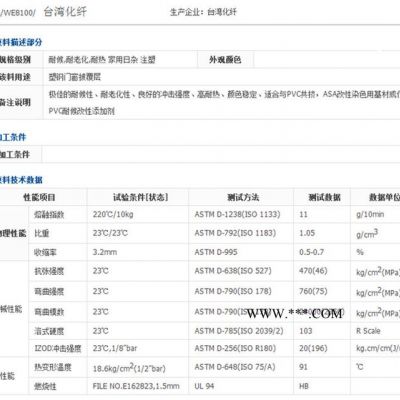Click the 生产企业: 台湾化纤 text
The image size is (400, 400).
tap(203, 13)
